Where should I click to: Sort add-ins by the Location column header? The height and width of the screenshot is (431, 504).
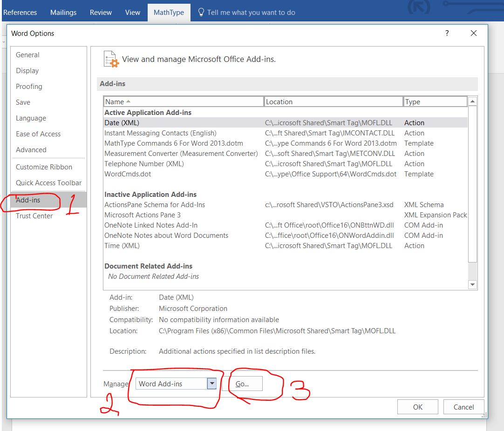pyautogui.click(x=334, y=102)
